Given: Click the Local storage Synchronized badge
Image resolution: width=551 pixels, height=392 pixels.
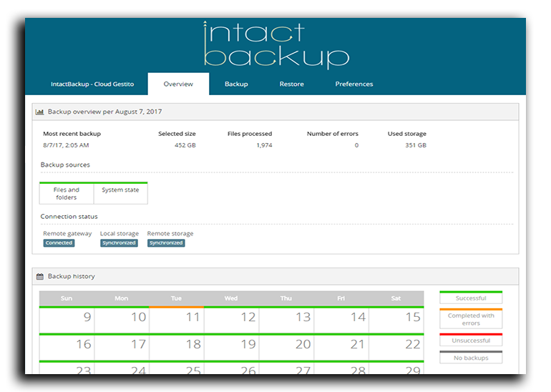Looking at the screenshot, I should pos(119,243).
